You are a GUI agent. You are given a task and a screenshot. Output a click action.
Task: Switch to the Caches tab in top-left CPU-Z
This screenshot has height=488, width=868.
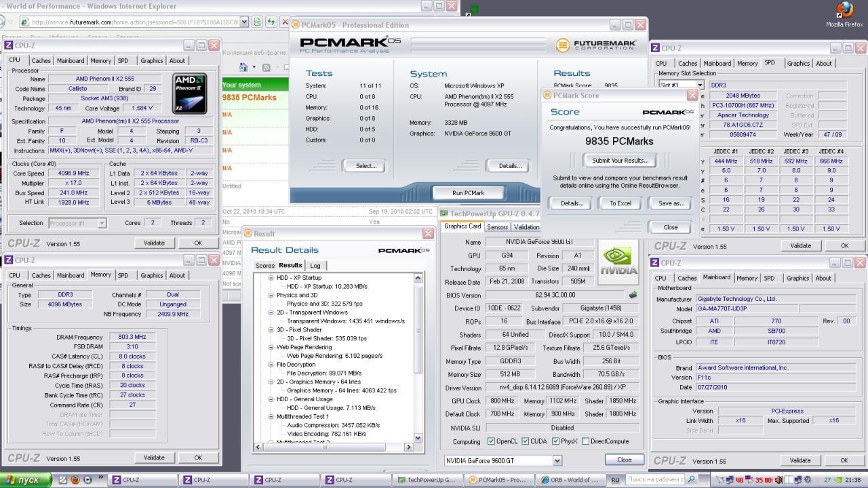(41, 60)
